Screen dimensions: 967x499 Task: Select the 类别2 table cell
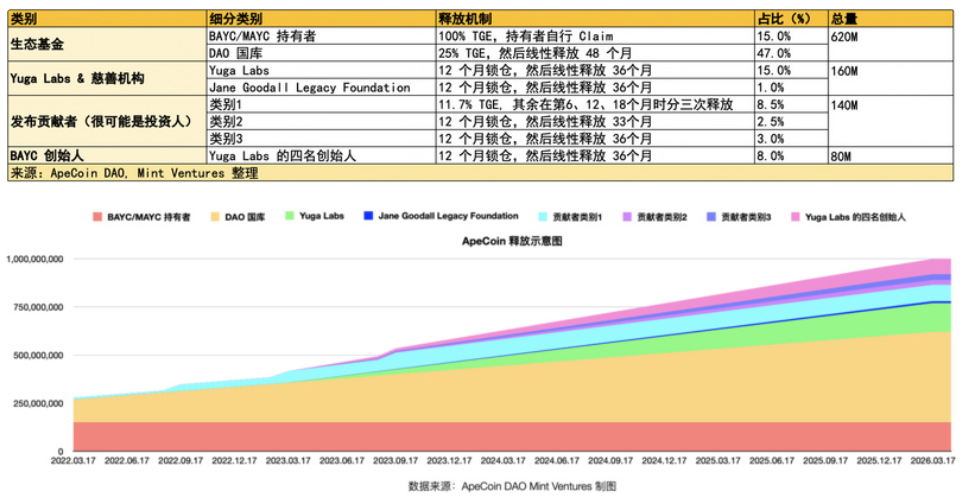pos(321,122)
